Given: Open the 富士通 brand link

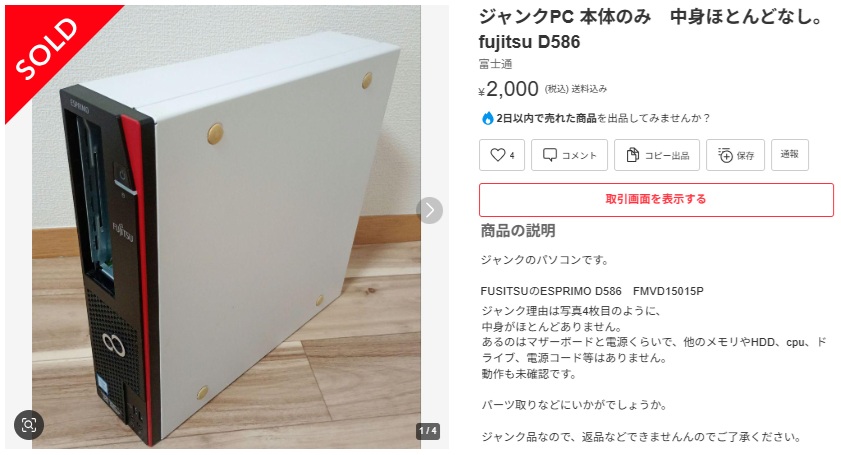Looking at the screenshot, I should pyautogui.click(x=496, y=64).
